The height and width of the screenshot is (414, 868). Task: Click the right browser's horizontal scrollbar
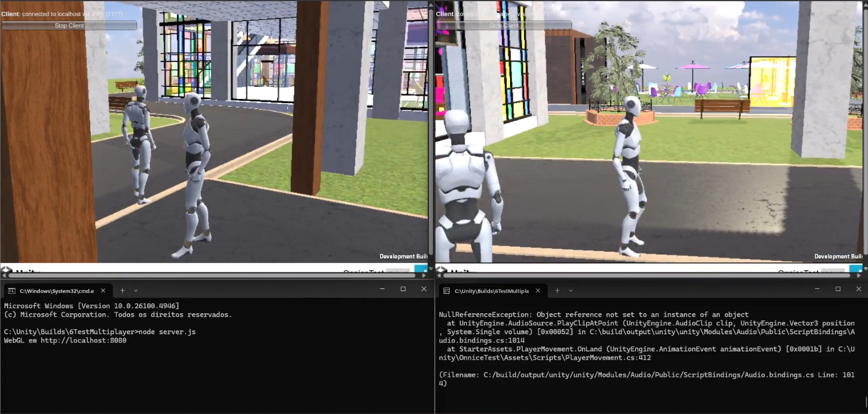pos(647,275)
